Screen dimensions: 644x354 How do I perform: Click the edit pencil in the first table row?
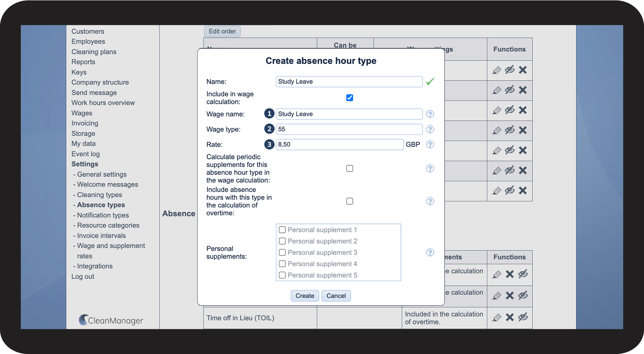point(496,70)
